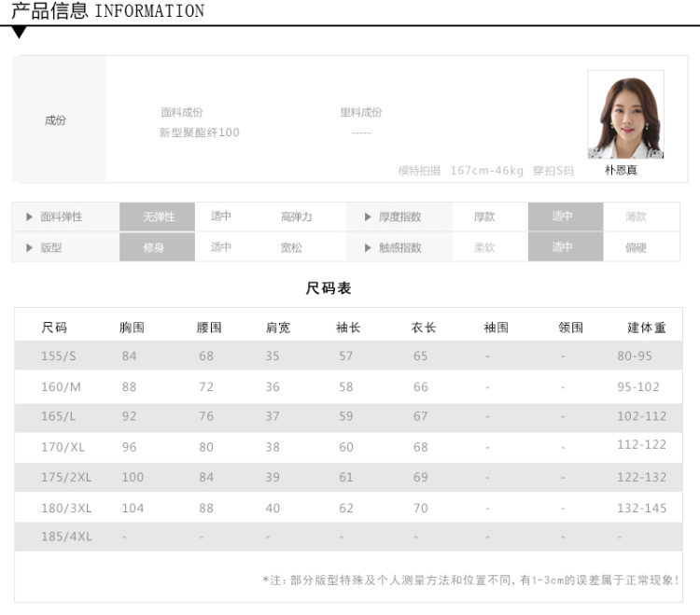Click the model name 朴恩真
This screenshot has height=615, width=700.
(x=621, y=171)
